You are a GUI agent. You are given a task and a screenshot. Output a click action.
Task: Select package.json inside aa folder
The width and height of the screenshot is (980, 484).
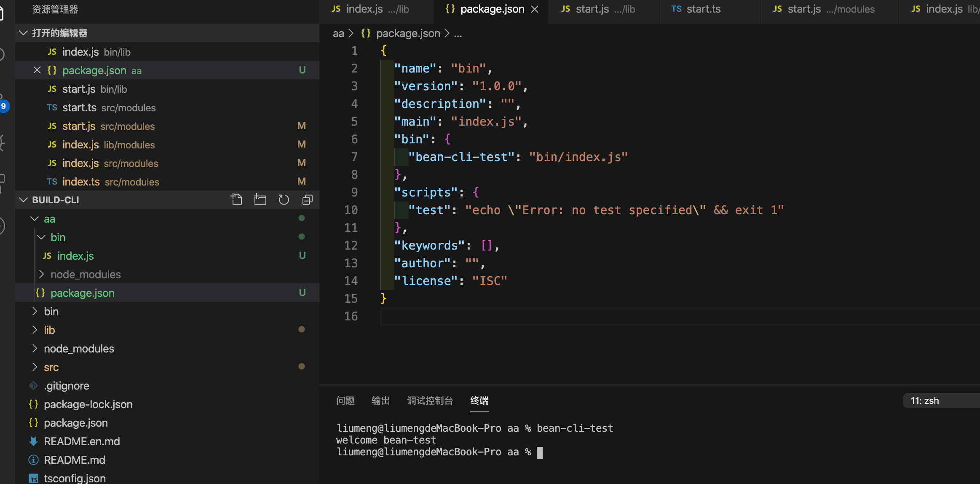(x=167, y=293)
